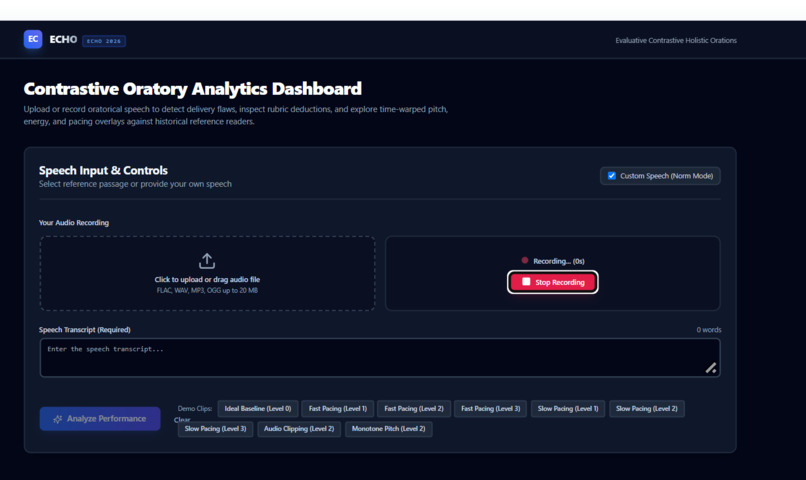The width and height of the screenshot is (806, 480).
Task: Click the Clear link under Demo Clips
Action: tap(182, 420)
